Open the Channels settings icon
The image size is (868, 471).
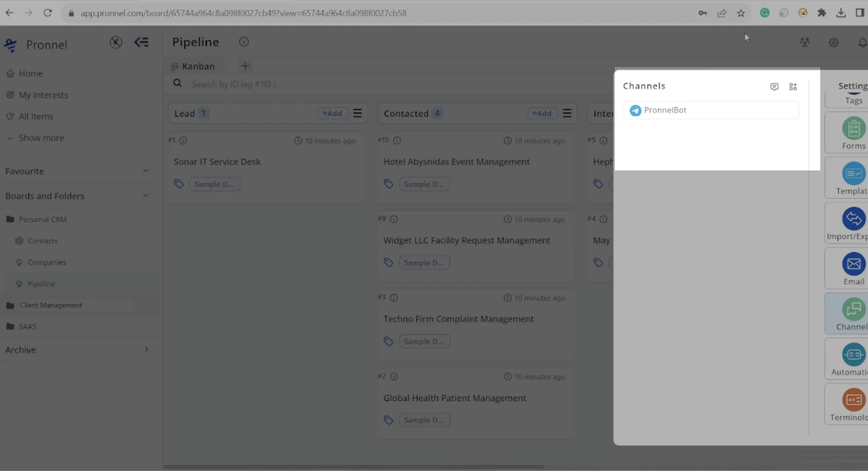[853, 309]
